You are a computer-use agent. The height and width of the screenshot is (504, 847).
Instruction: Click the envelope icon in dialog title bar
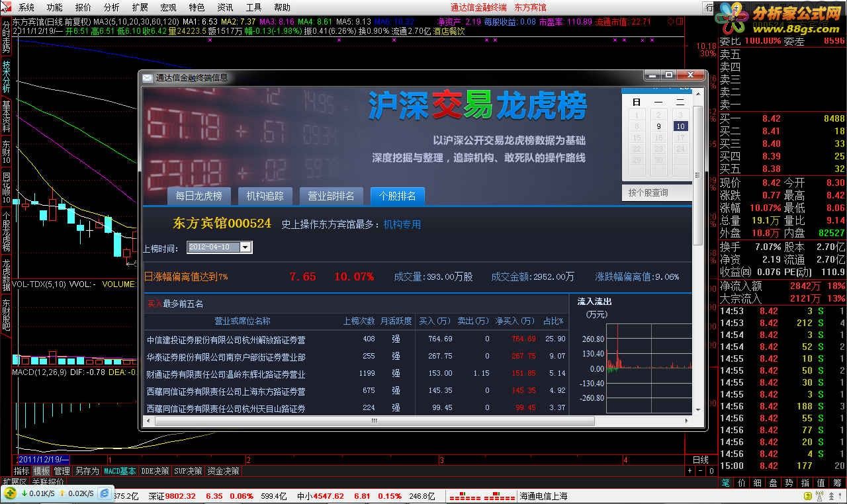[147, 77]
